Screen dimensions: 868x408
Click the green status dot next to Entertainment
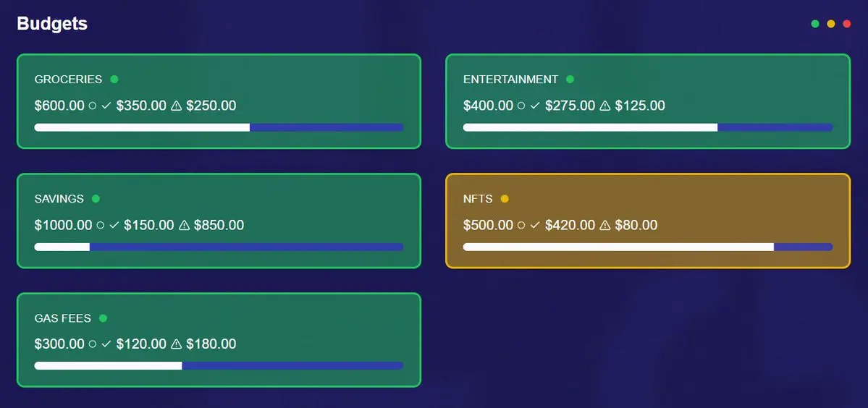pos(570,79)
